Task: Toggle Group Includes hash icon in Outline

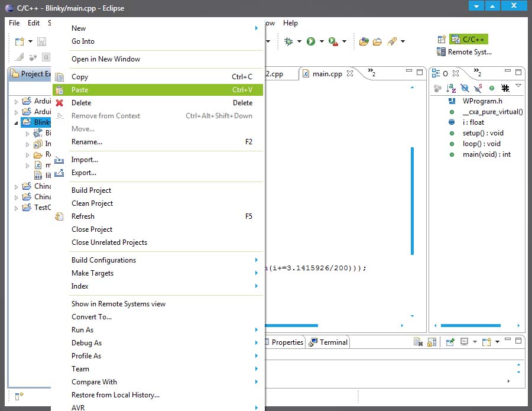Action: (505, 88)
